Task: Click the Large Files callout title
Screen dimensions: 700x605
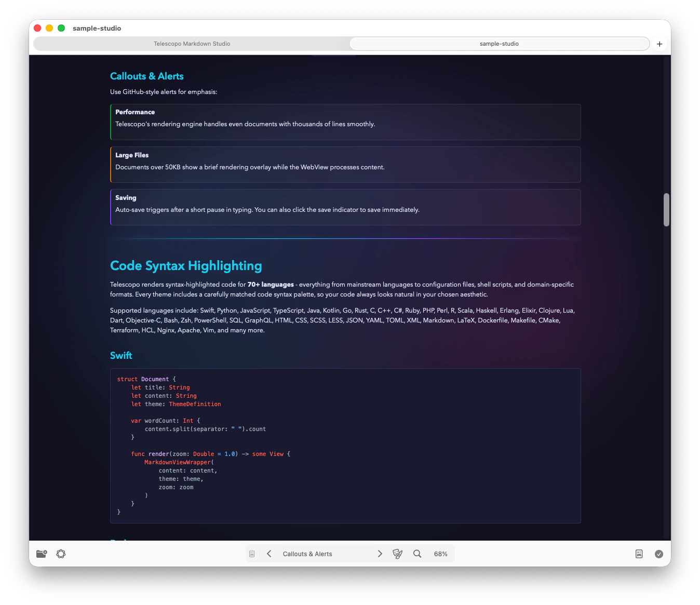Action: click(132, 155)
